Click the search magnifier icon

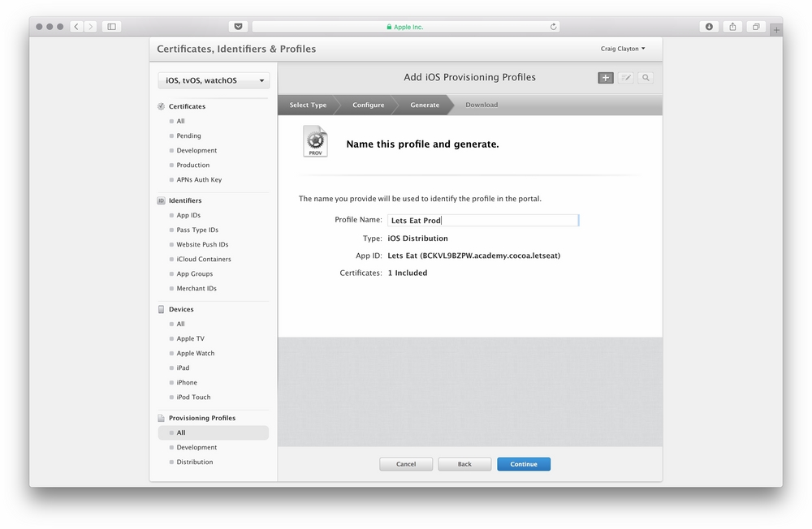click(646, 78)
